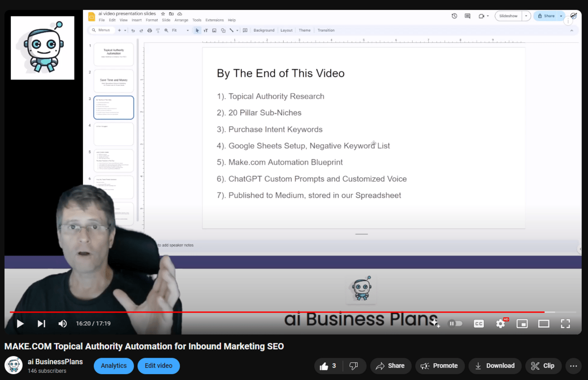588x380 pixels.
Task: Open the View menu in Slides
Action: 124,20
